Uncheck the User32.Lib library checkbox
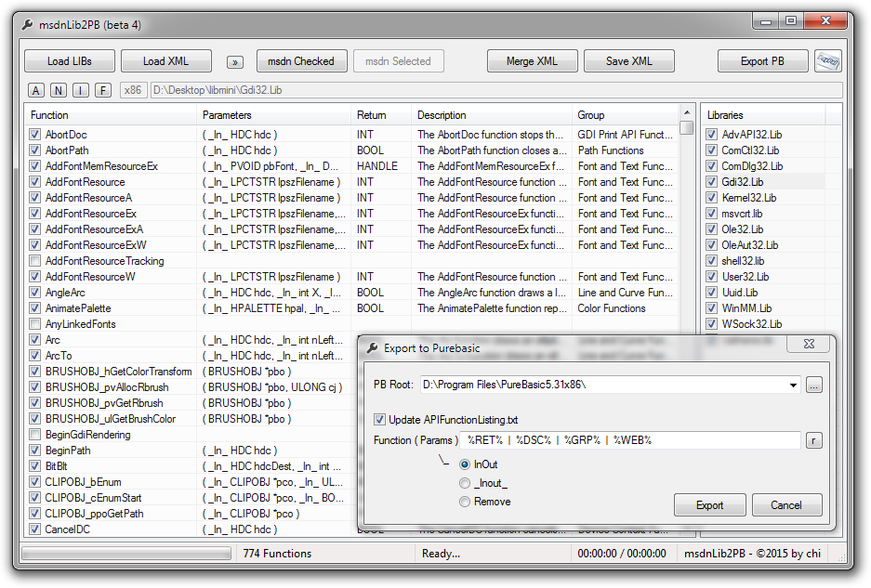Viewport: 871px width, 588px height. (711, 277)
